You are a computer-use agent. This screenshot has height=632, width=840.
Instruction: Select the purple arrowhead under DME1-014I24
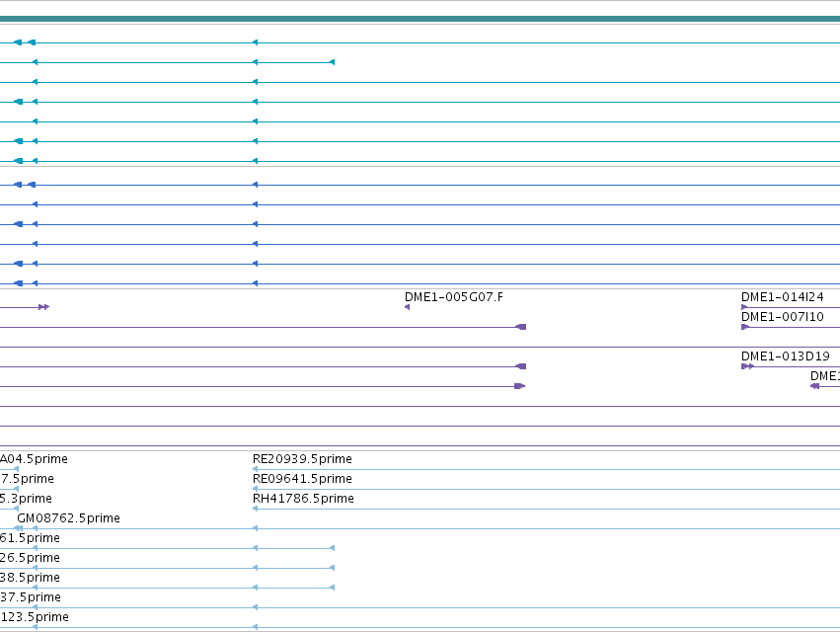744,307
